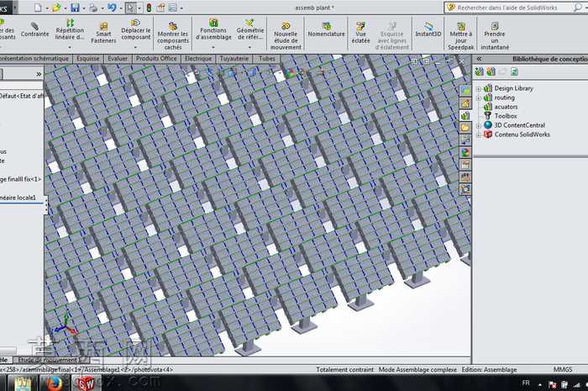
Task: Open Appearances task pane tab with color ball
Action: pyautogui.click(x=465, y=152)
